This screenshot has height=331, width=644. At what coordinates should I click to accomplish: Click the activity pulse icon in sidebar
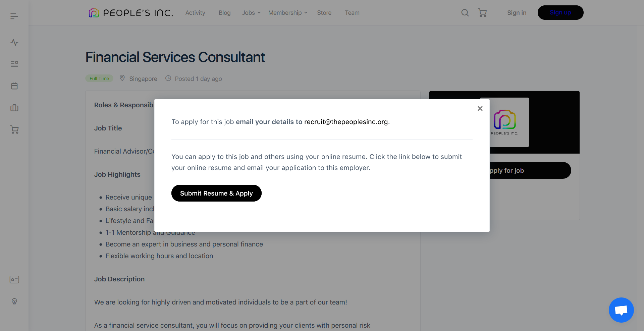coord(14,42)
